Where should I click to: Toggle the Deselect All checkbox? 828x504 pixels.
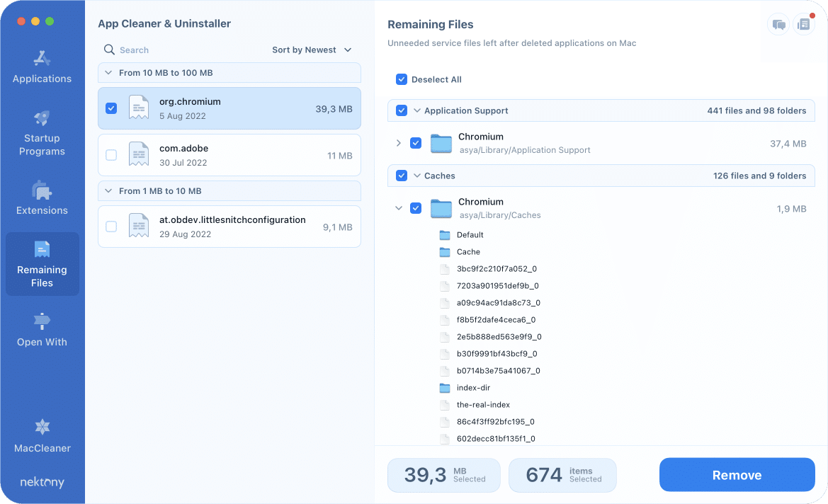coord(402,79)
